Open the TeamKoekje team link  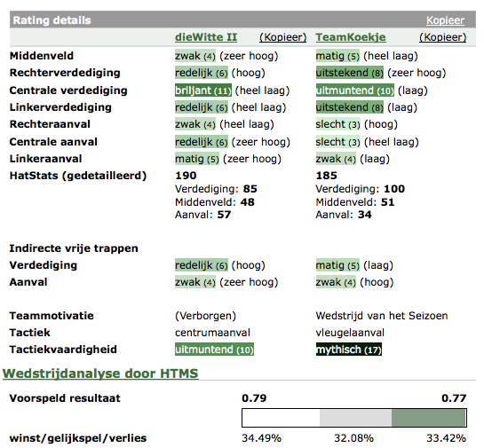pos(351,37)
